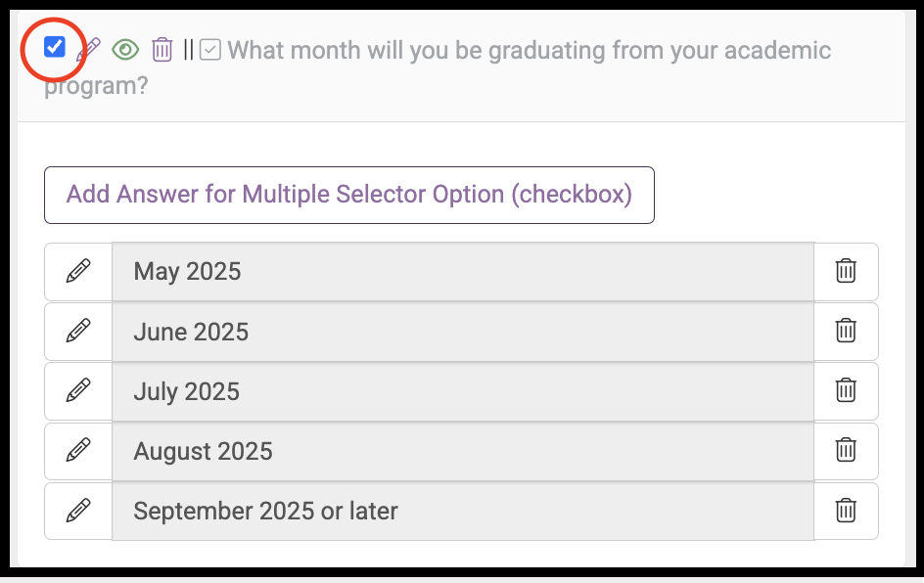Delete the May 2025 answer
This screenshot has width=924, height=583.
click(x=846, y=271)
